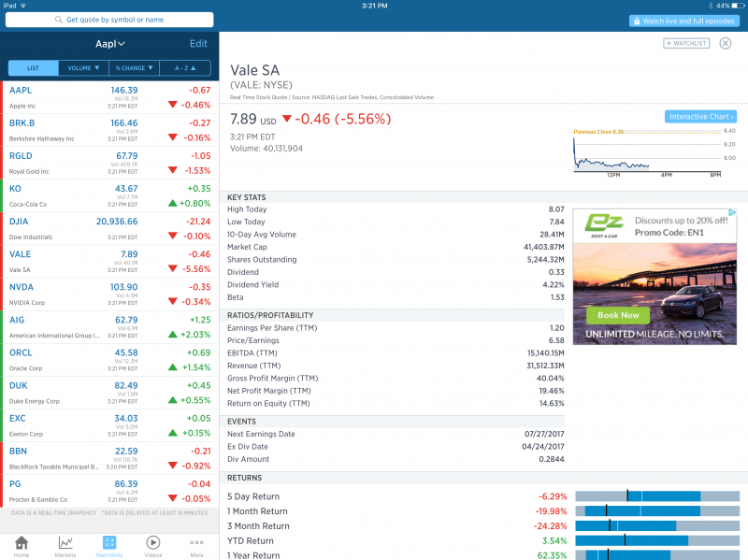This screenshot has width=748, height=560.
Task: Select NVDA row in watchlist
Action: 109,292
